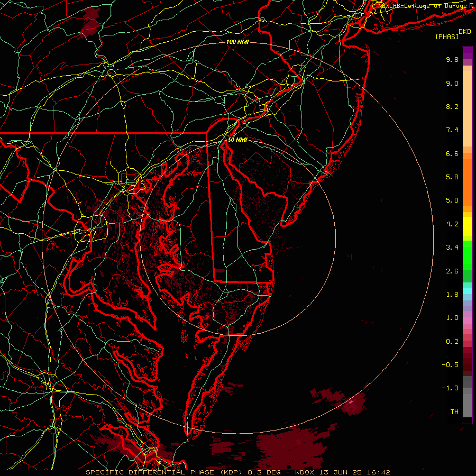Select the 0.2 legend value
Screen dimensions: 476x476
pyautogui.click(x=452, y=342)
